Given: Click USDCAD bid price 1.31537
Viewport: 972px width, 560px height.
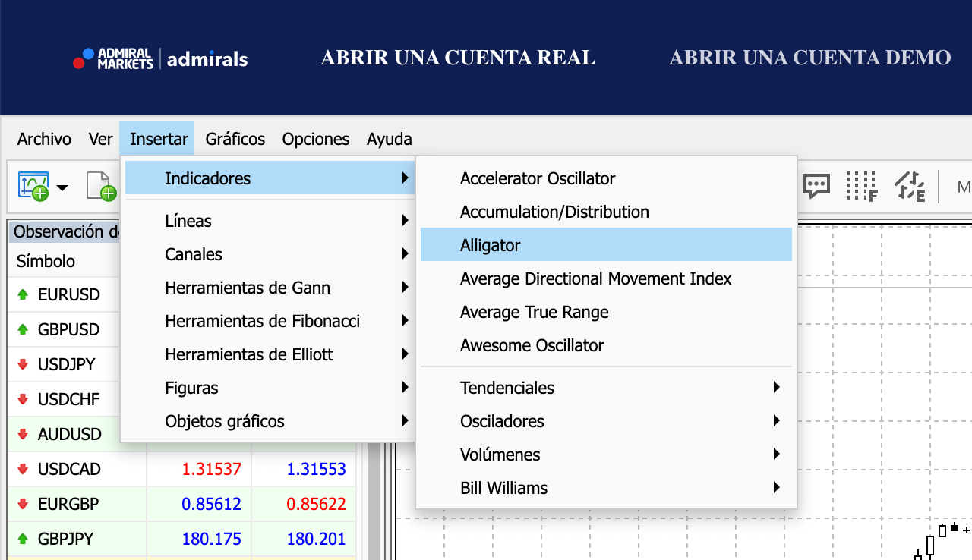Looking at the screenshot, I should [x=212, y=470].
